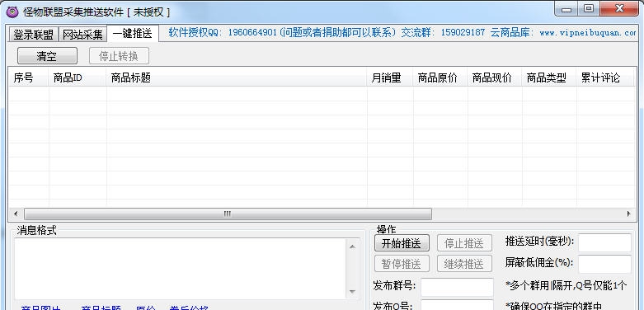Click the 继续推送 button
The height and width of the screenshot is (310, 644).
(464, 264)
